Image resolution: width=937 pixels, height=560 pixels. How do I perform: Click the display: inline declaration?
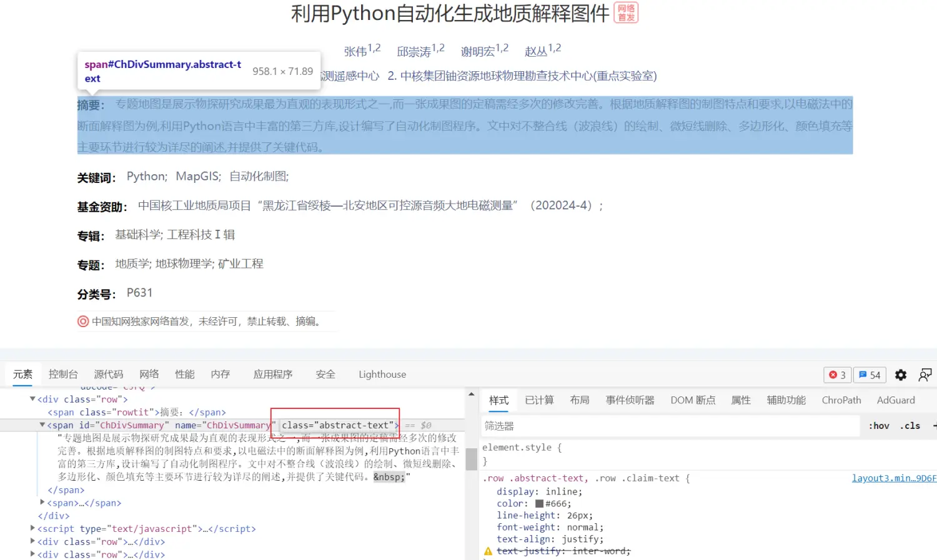[539, 492]
